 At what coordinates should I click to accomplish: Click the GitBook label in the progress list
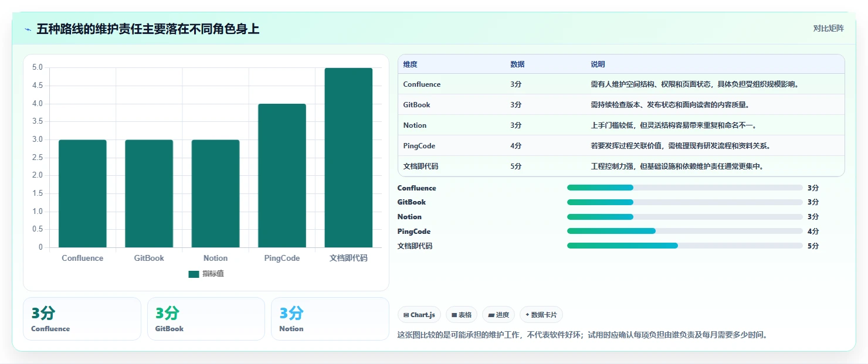tap(412, 202)
